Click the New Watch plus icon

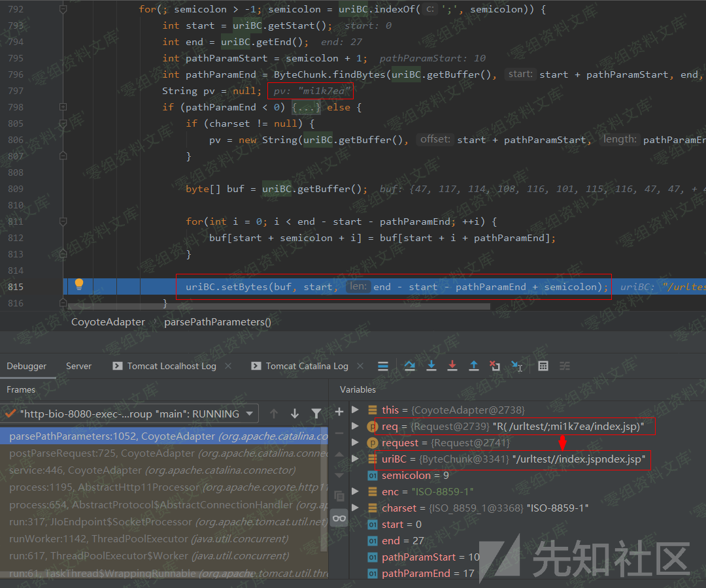pos(339,412)
